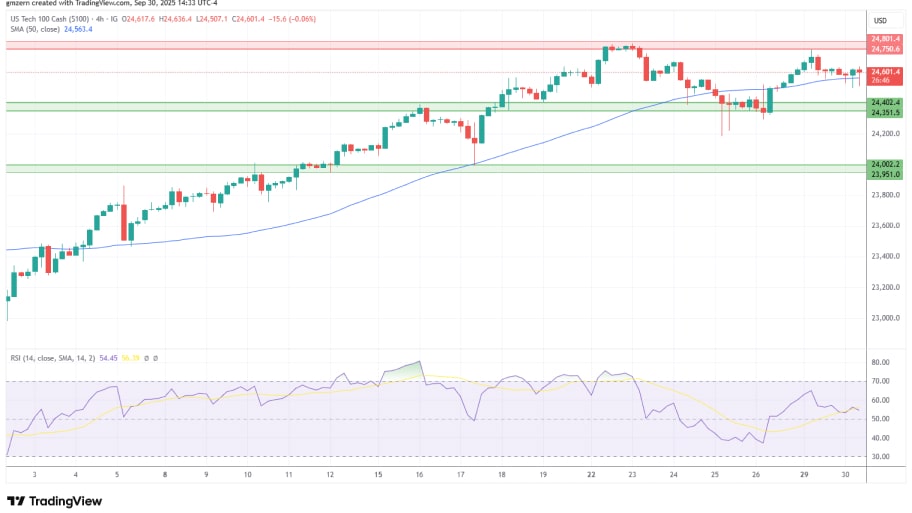
Task: Click date 29 on the time axis
Action: coord(805,475)
